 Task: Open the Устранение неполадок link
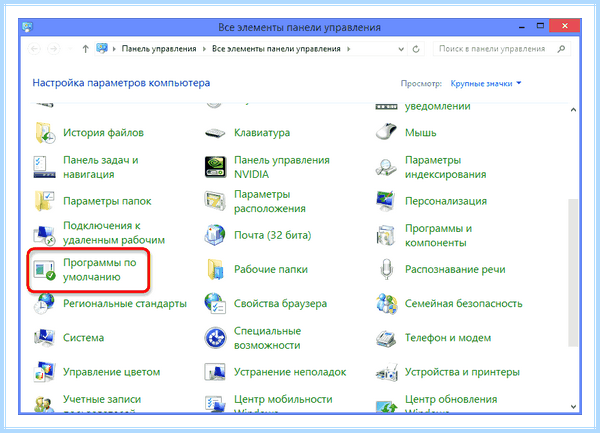click(x=290, y=372)
